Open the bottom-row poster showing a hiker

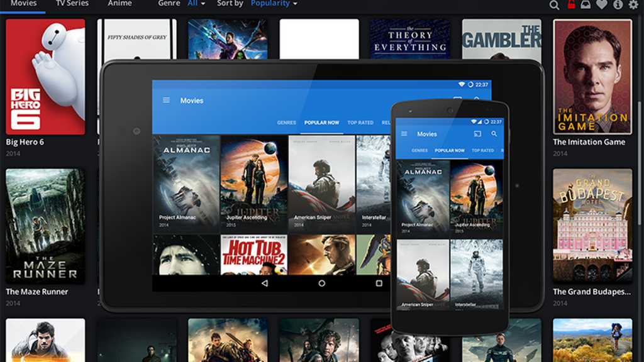point(592,340)
